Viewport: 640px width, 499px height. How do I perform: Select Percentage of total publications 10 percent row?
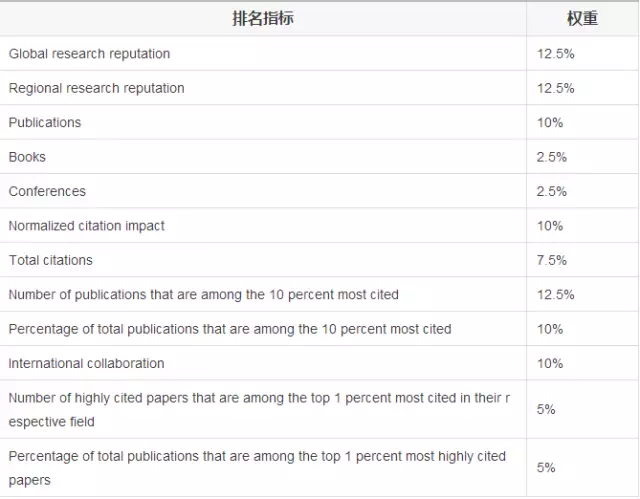tap(230, 329)
